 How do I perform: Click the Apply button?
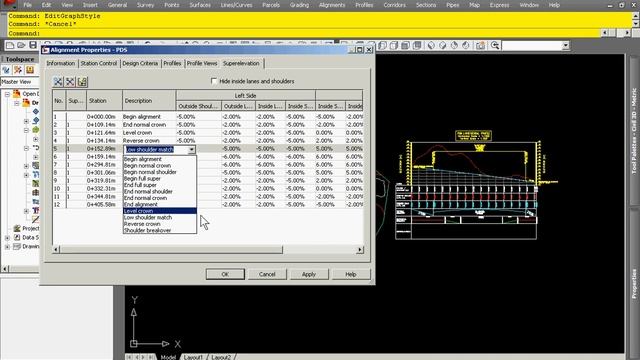[x=309, y=274]
